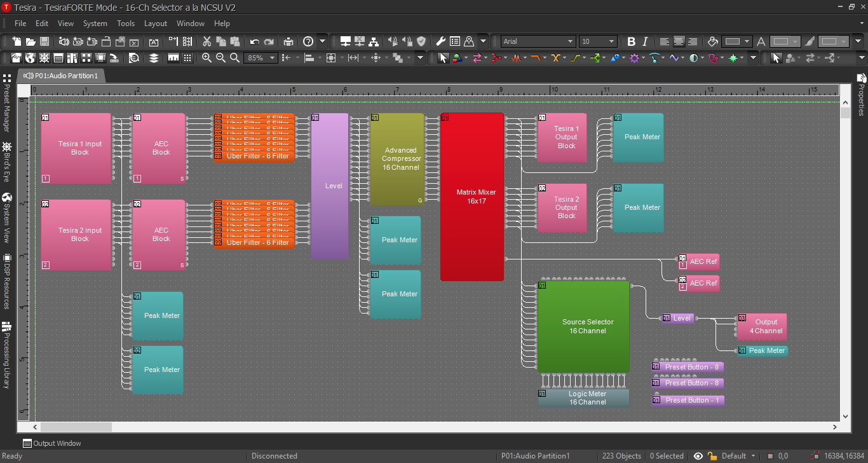This screenshot has width=868, height=463.
Task: Toggle the ruler display icon
Action: click(x=173, y=58)
